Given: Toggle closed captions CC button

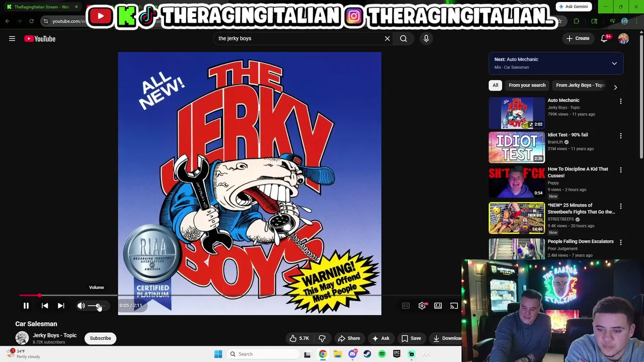Looking at the screenshot, I should [x=406, y=306].
